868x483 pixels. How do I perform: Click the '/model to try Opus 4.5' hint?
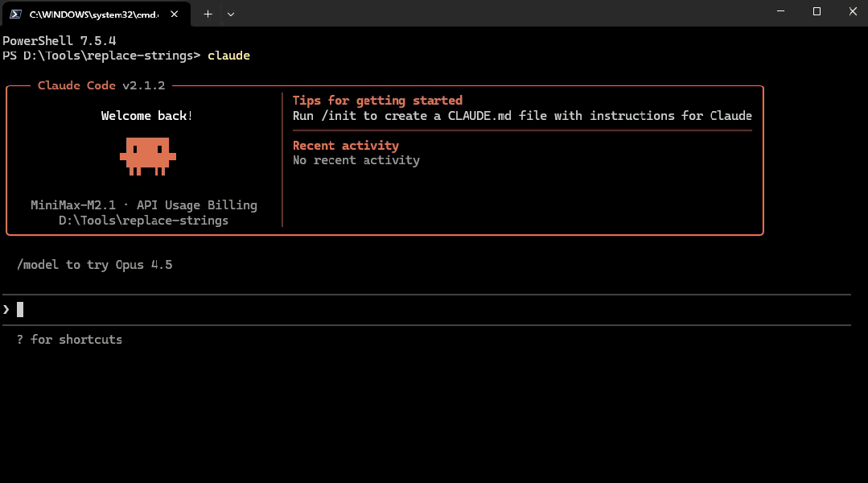click(x=94, y=265)
